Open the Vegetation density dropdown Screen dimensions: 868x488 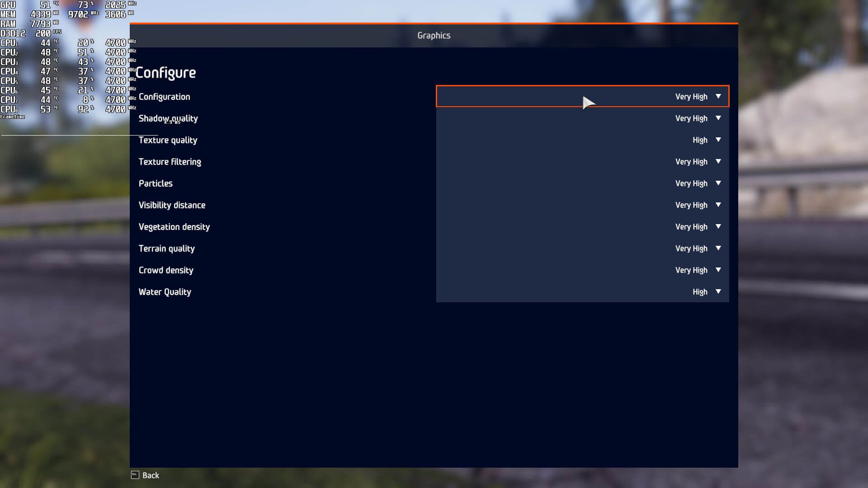[x=582, y=226]
